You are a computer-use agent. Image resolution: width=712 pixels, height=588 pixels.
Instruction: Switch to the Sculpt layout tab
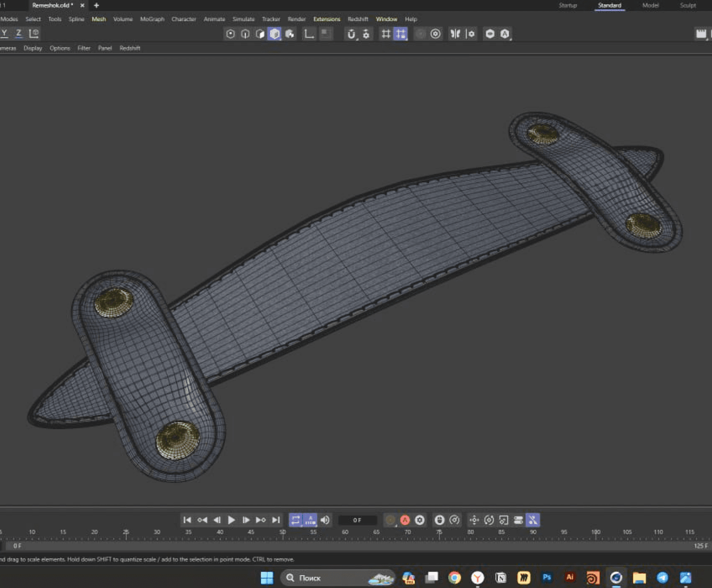click(688, 5)
